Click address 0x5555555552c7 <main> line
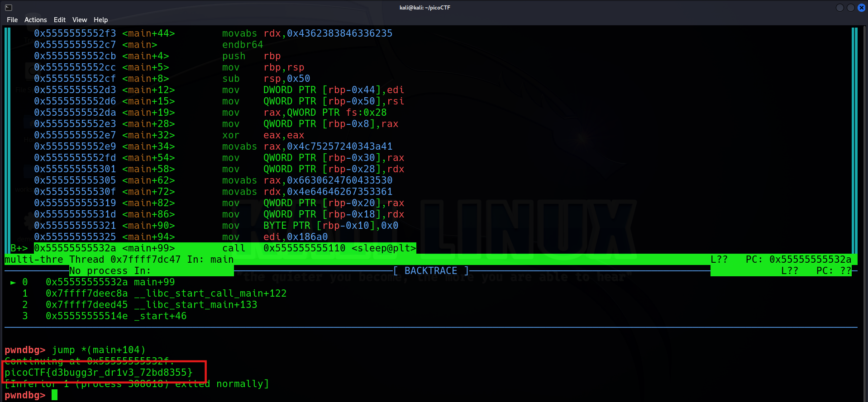 95,45
